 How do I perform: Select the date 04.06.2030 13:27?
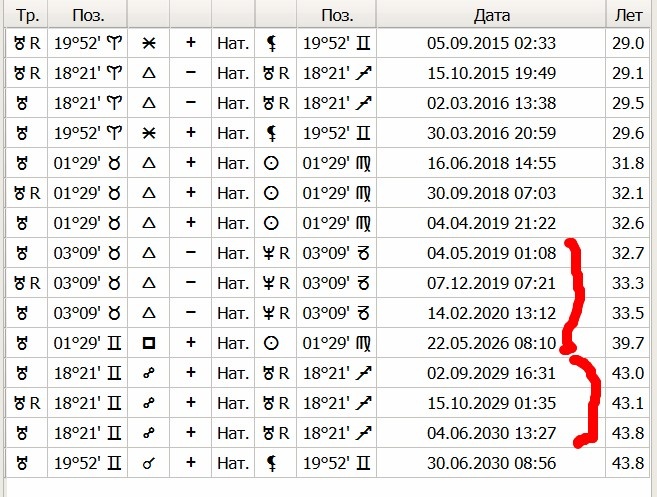(x=491, y=433)
